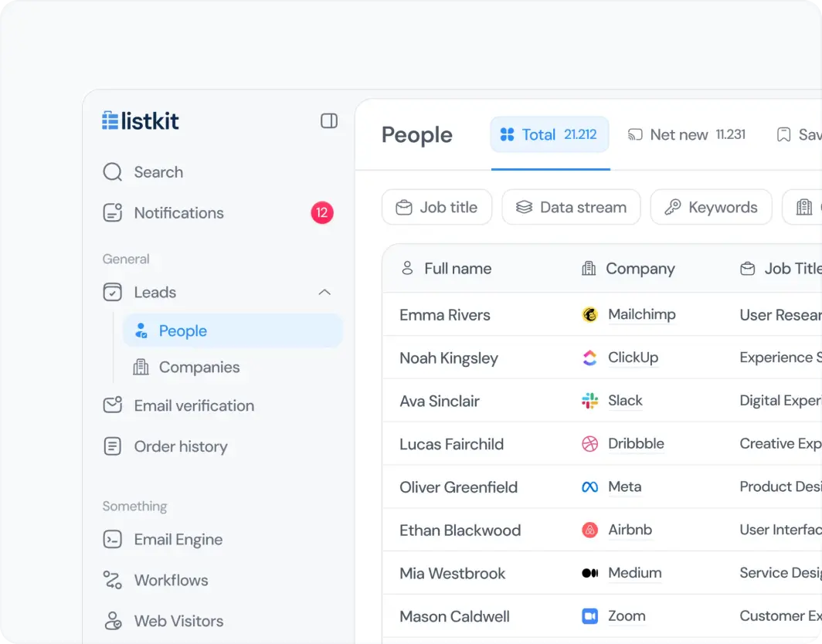The height and width of the screenshot is (644, 822).
Task: Open the Zoom company link
Action: point(627,615)
